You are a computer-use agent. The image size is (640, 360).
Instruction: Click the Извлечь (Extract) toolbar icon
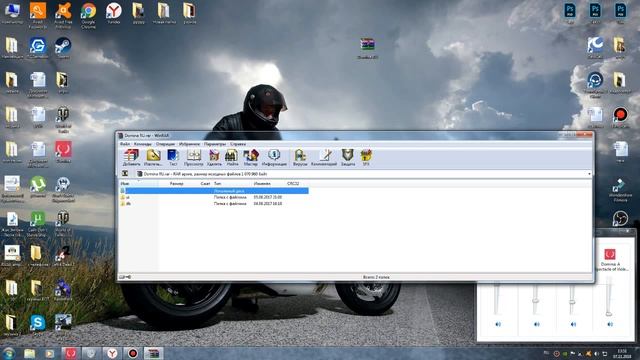(x=153, y=157)
